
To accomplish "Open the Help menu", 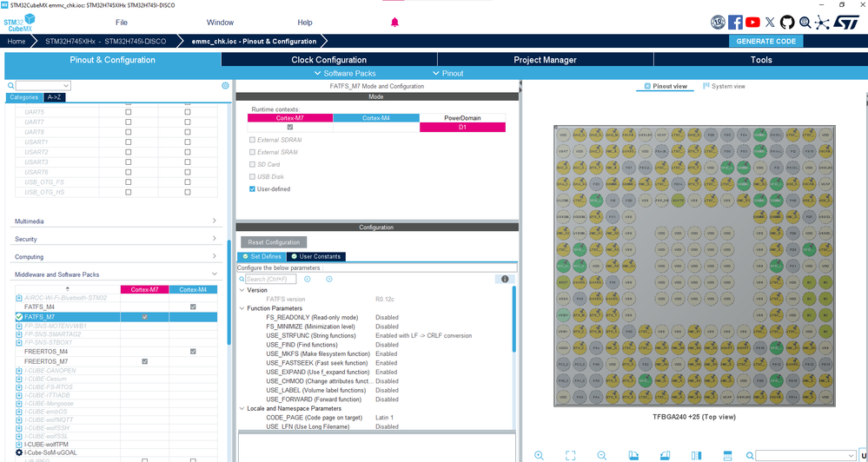I will (x=305, y=23).
